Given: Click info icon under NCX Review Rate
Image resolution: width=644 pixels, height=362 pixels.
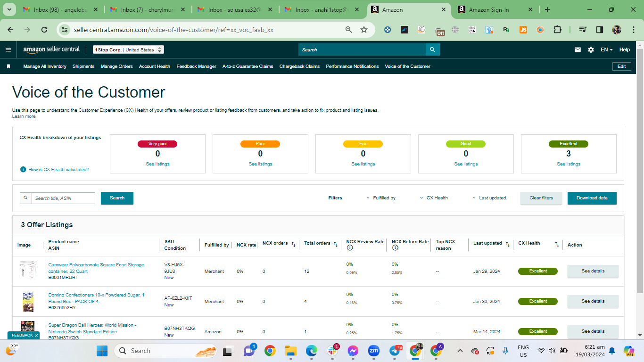Looking at the screenshot, I should [349, 248].
